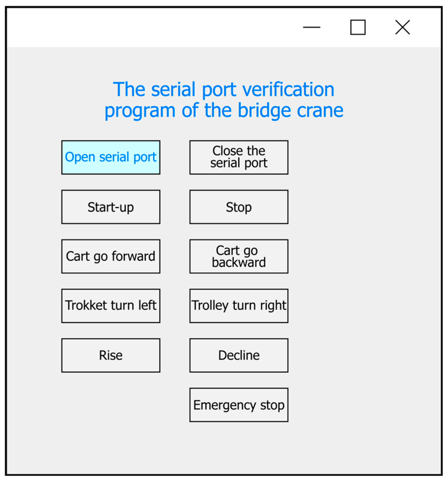Click the heading line 'program of the bridge crane'
The image size is (448, 480).
(x=224, y=110)
